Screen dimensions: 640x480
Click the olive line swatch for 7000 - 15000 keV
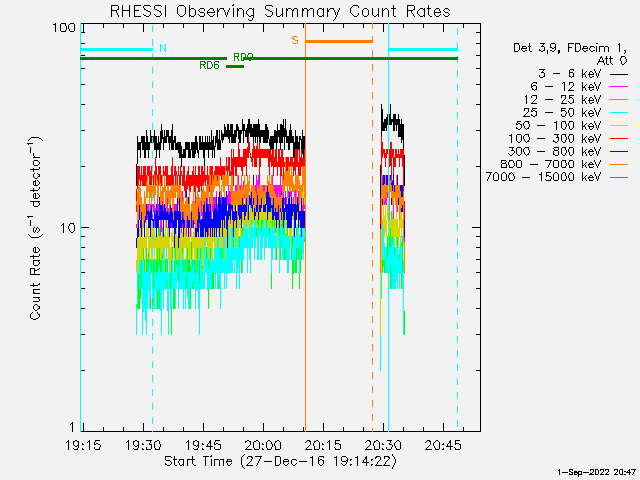(619, 178)
